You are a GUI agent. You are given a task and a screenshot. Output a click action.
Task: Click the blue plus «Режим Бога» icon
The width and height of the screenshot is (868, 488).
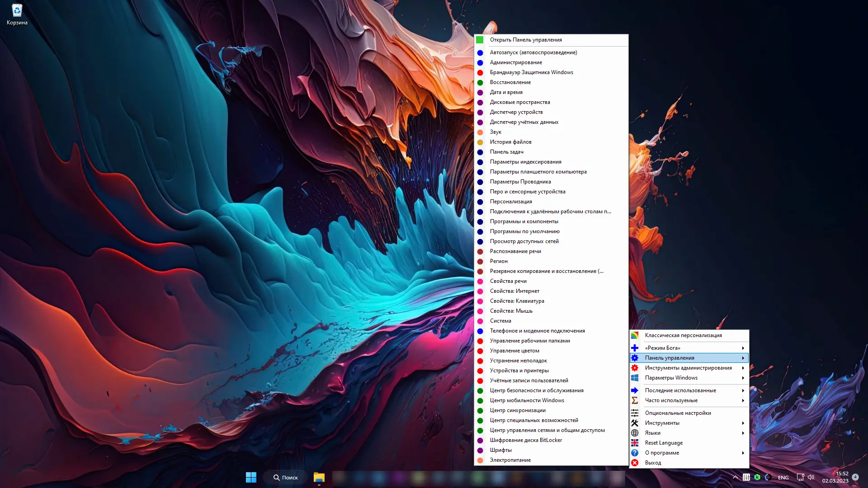click(635, 348)
